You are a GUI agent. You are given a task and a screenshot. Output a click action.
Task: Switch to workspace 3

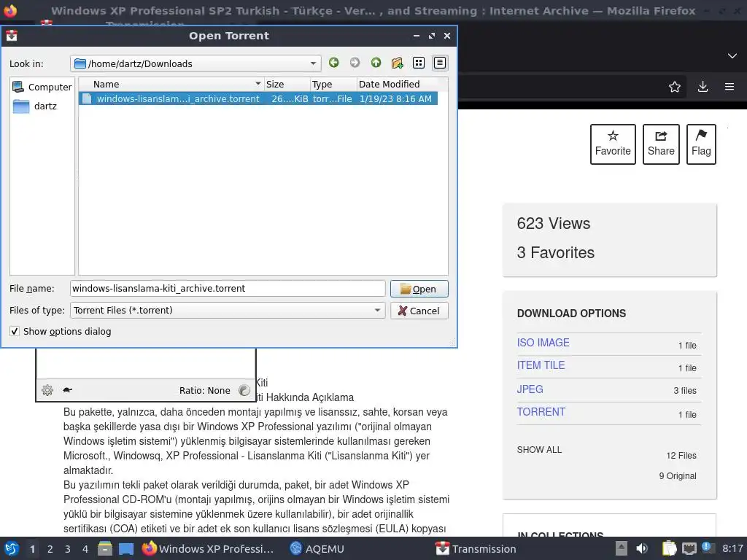[68, 548]
